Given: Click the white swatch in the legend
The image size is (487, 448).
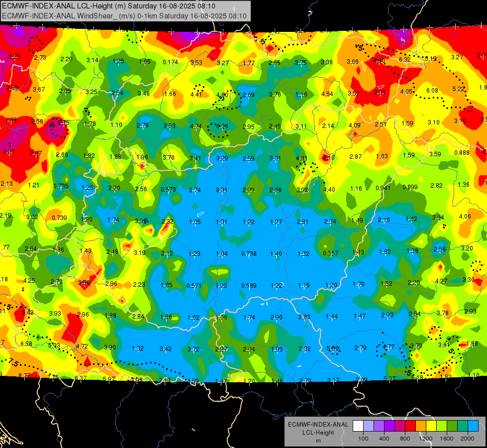Looking at the screenshot, I should [358, 426].
